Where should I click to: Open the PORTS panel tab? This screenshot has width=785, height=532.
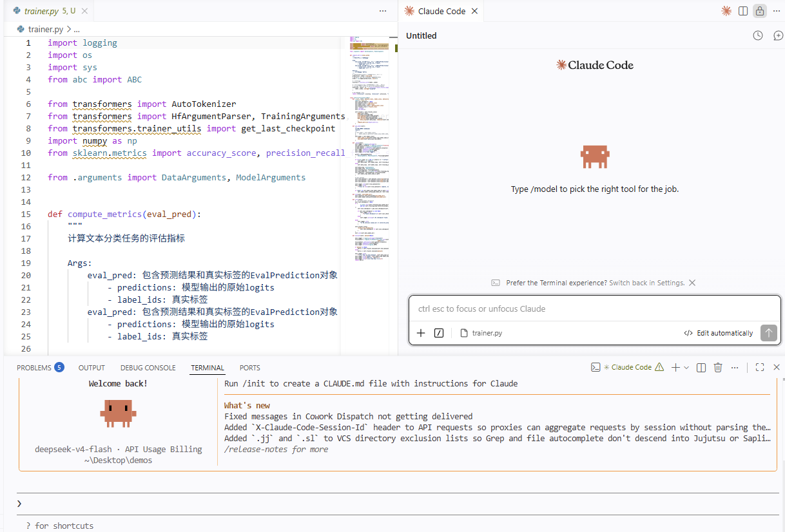pos(250,368)
